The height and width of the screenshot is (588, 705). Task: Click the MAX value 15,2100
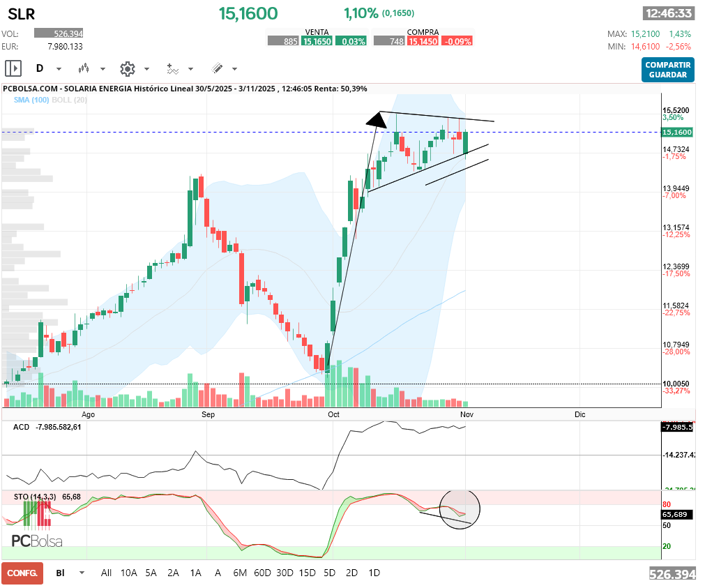645,34
